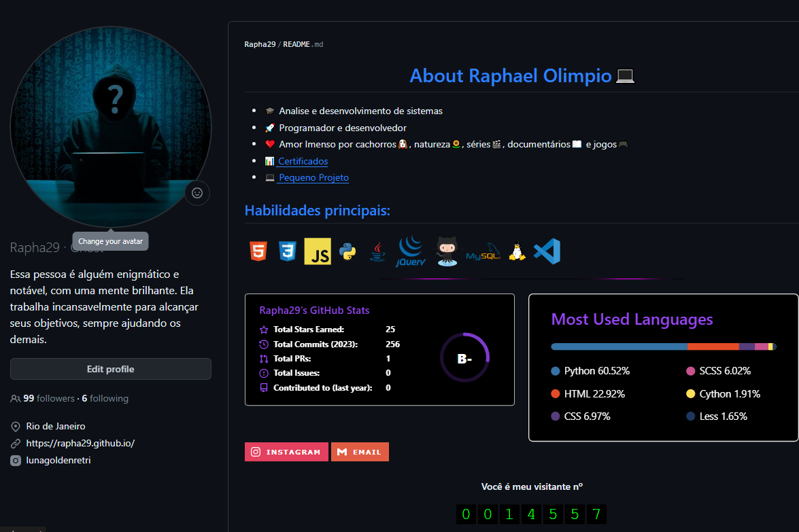Click the JavaScript JS icon
799x532 pixels.
(318, 252)
